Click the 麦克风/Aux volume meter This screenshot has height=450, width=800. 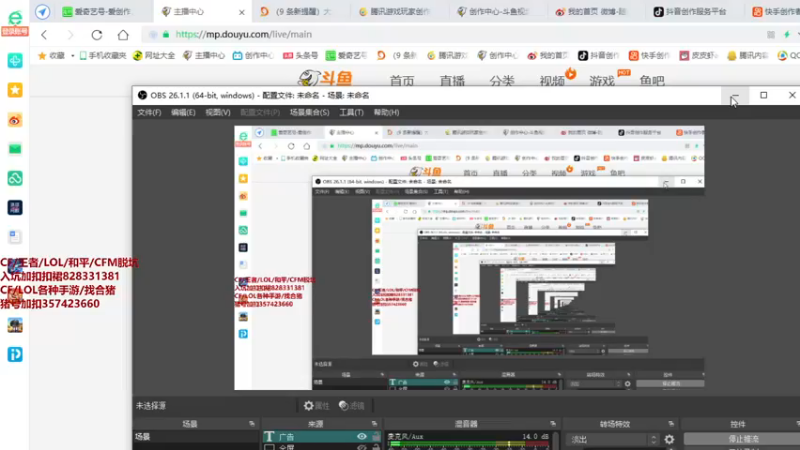[x=468, y=444]
